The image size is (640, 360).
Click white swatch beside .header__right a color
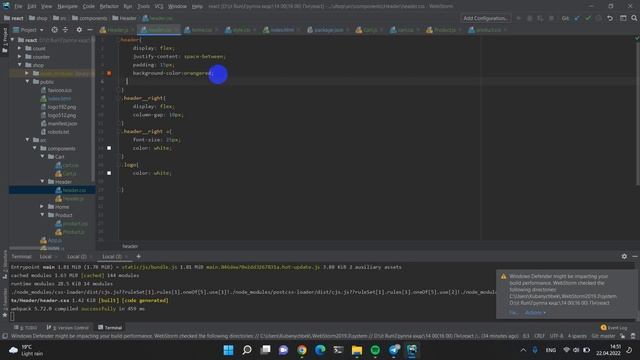click(109, 148)
